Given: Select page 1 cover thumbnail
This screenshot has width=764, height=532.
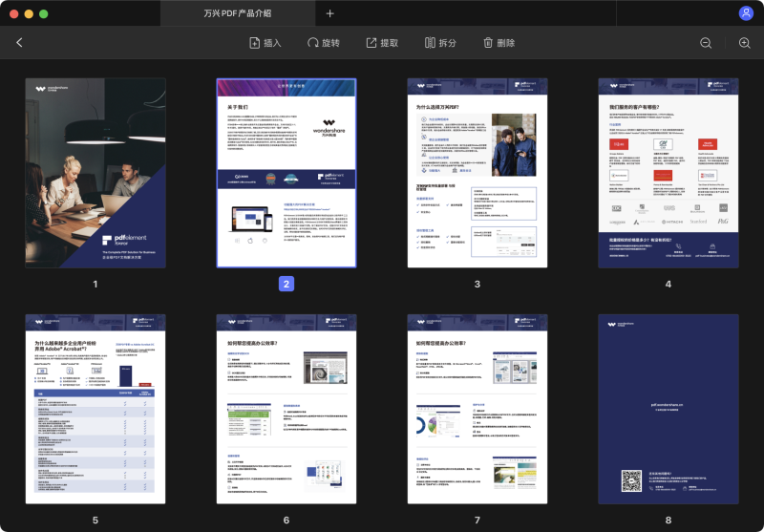Looking at the screenshot, I should 95,173.
